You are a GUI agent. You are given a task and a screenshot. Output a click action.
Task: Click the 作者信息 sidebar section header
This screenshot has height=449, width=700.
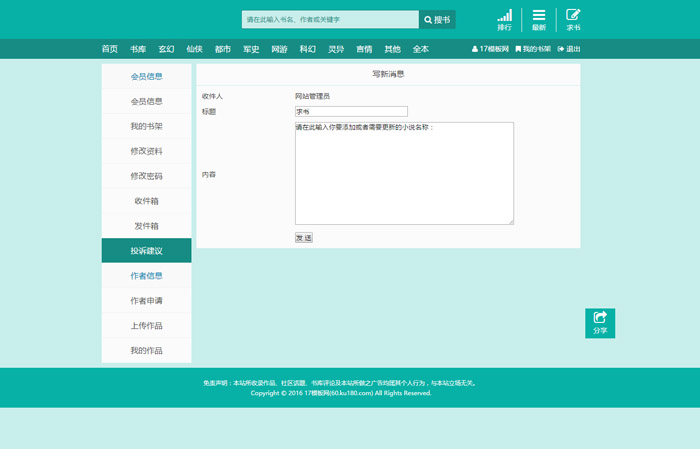(x=146, y=276)
